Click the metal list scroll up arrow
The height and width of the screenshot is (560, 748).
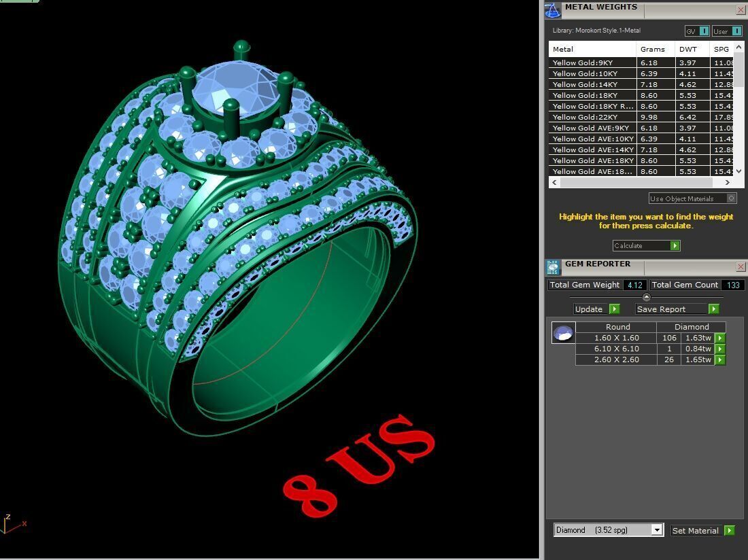coord(739,47)
